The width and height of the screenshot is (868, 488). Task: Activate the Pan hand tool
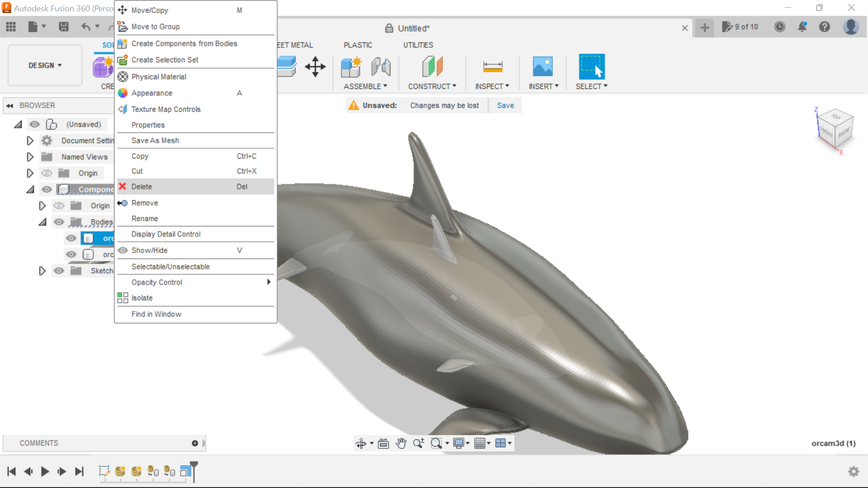(401, 443)
